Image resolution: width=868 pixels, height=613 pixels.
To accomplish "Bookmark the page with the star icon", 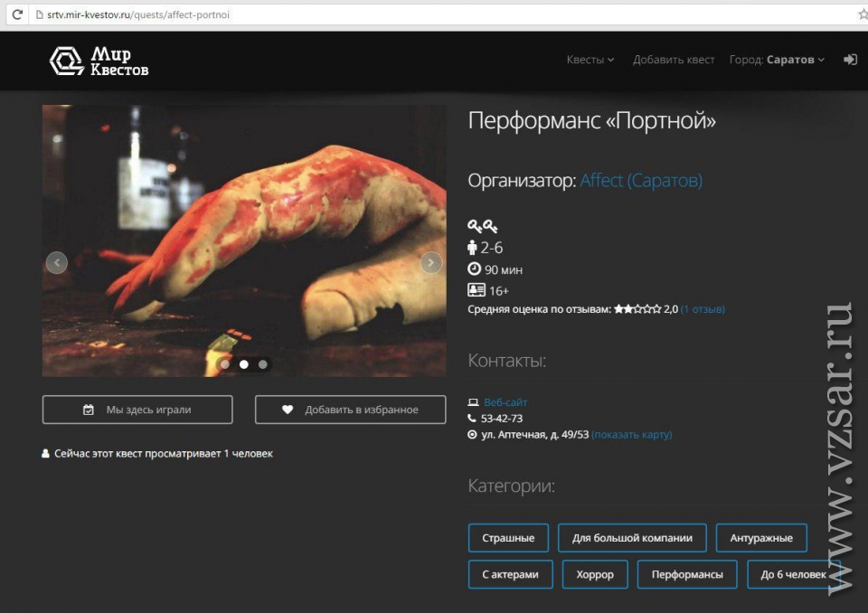I will coord(862,14).
